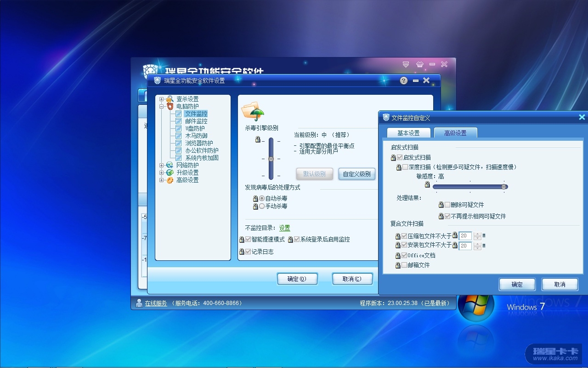
Task: Click the lock icon beside 邮箱文件
Action: point(398,265)
